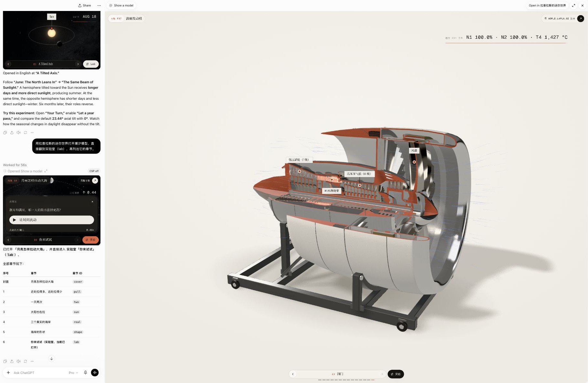Toggle the CSP off badge

click(94, 171)
